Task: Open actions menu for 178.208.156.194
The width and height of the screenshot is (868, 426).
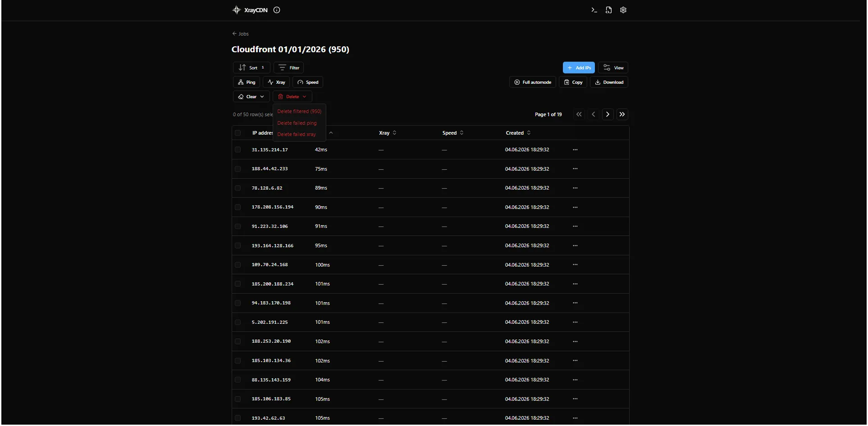Action: click(575, 207)
